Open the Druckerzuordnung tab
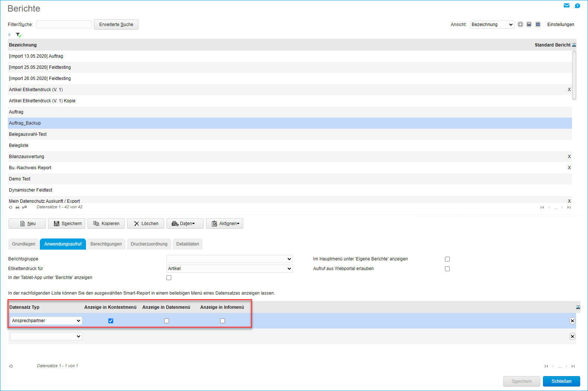The image size is (588, 391). tap(149, 244)
